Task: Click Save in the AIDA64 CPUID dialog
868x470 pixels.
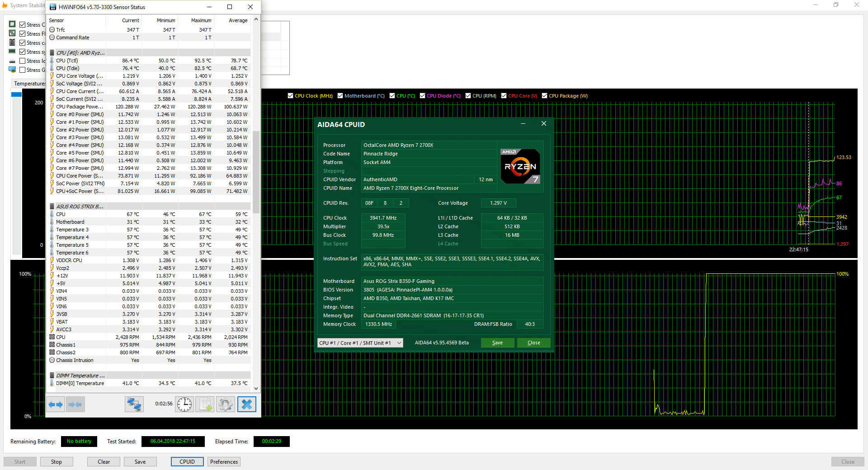Action: [x=497, y=343]
